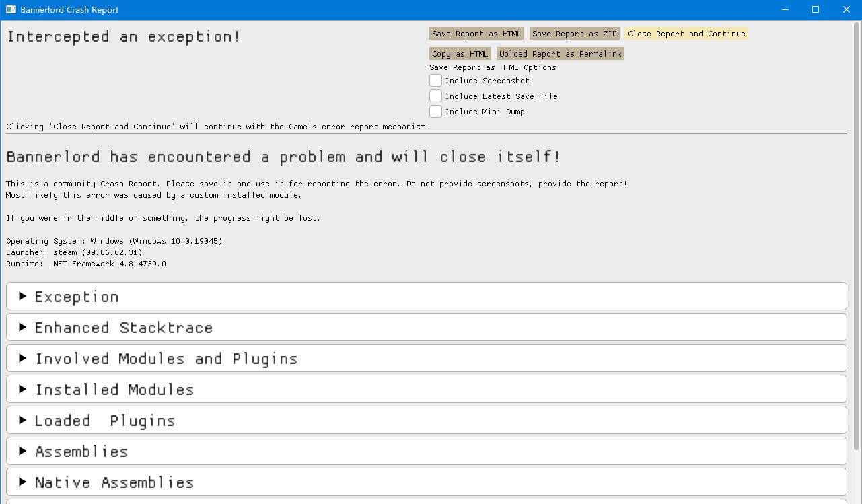
Task: Expand the Loaded Plugins section
Action: pos(427,420)
